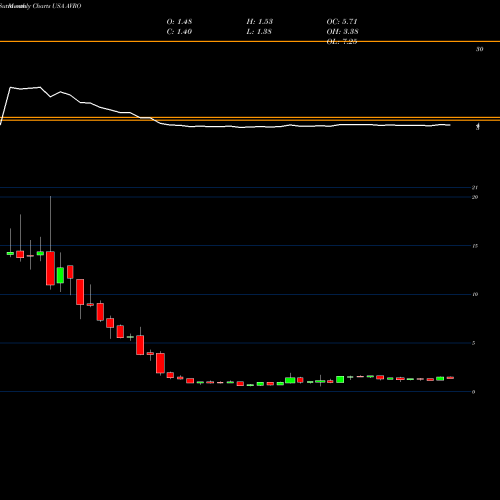Select the low price value L: 1.38
Screen dimensions: 500x500
tap(259, 32)
